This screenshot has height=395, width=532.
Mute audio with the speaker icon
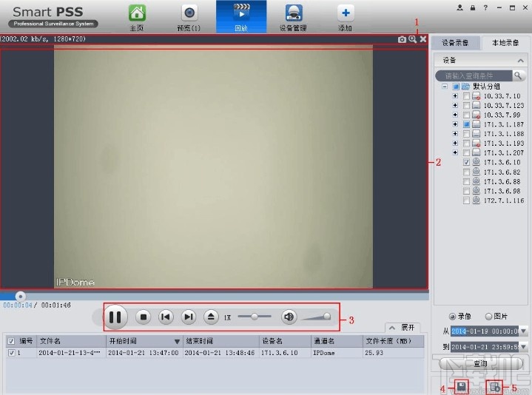tap(289, 317)
